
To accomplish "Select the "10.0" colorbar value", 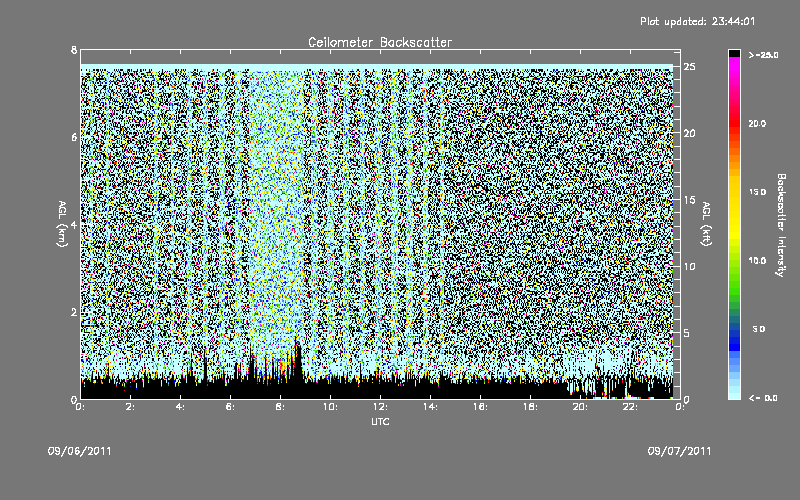I will coord(757,260).
